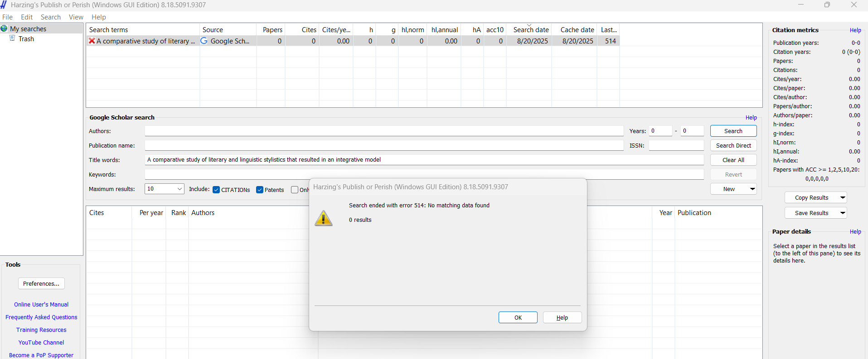This screenshot has height=359, width=868.
Task: Open the Search menu
Action: click(50, 17)
